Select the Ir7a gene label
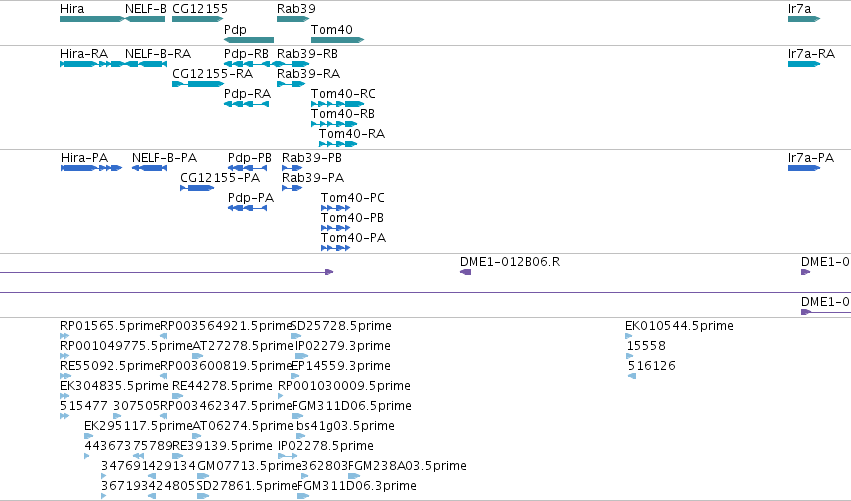Viewport: 851px width, 501px height. [799, 9]
